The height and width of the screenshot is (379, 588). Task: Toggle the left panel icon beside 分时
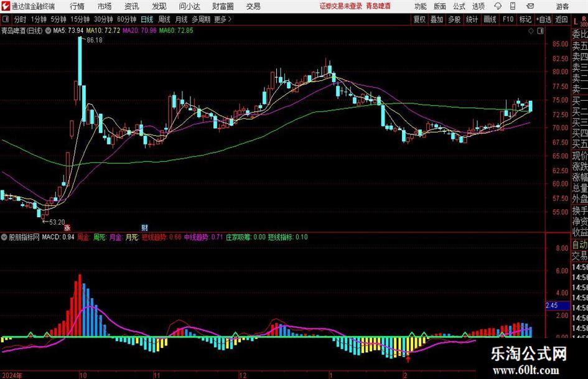tap(5, 19)
